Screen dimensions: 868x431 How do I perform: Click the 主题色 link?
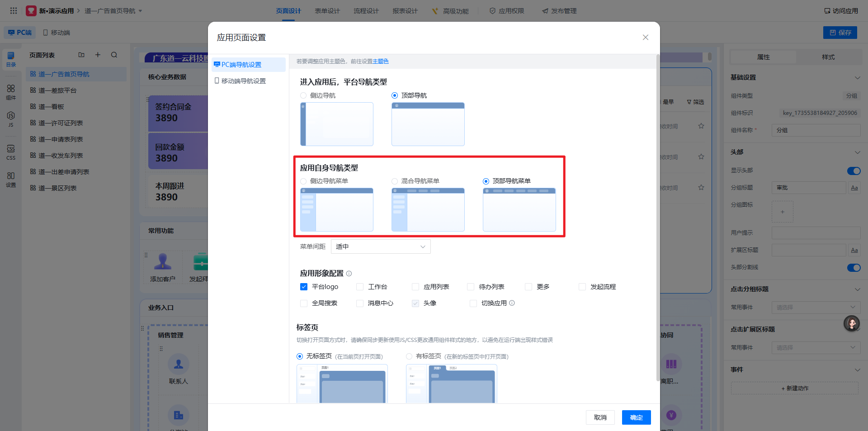[380, 62]
